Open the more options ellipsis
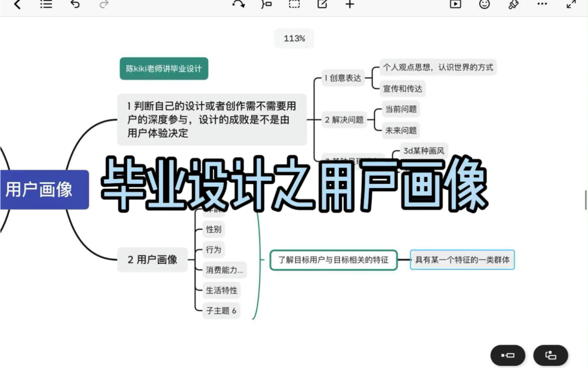This screenshot has width=588, height=368. (x=542, y=4)
